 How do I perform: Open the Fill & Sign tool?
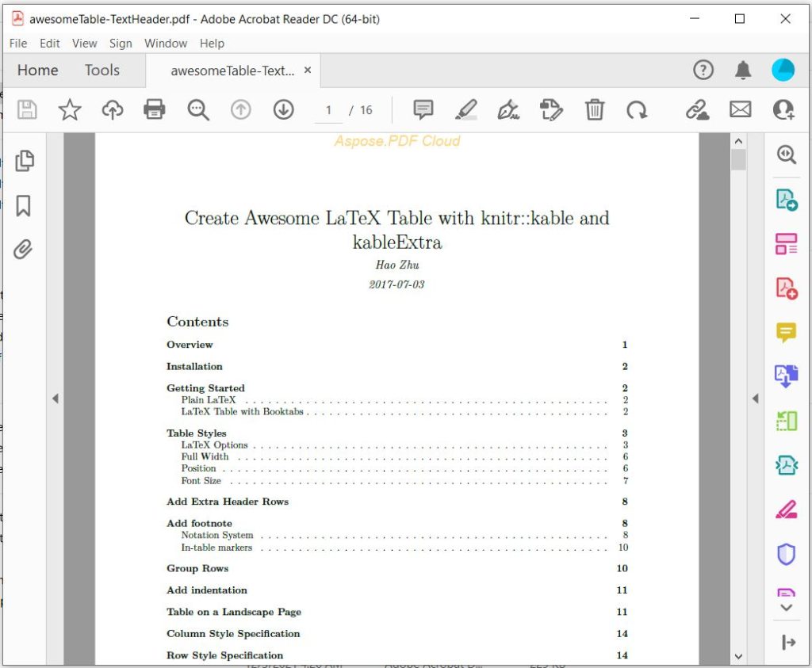pos(508,110)
